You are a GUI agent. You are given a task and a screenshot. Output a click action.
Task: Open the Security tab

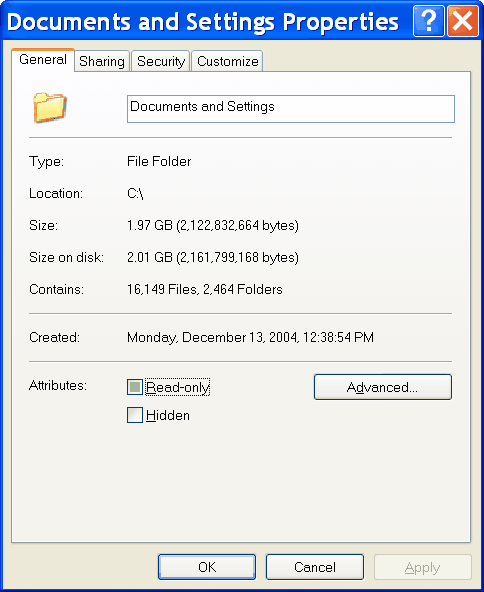(x=161, y=61)
